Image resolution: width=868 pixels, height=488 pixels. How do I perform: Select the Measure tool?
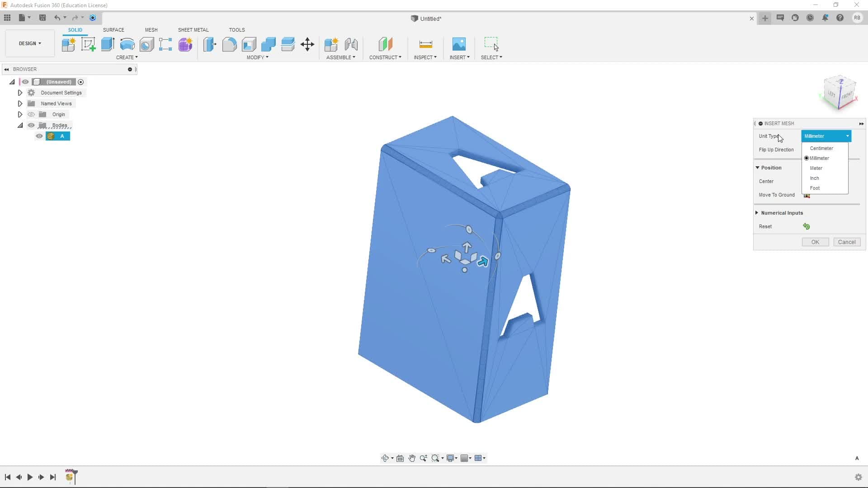[x=425, y=44]
